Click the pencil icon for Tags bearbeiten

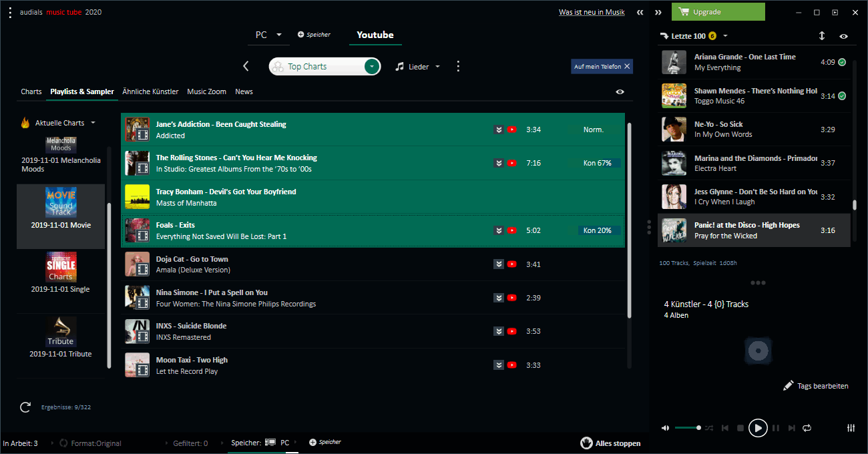click(x=789, y=385)
